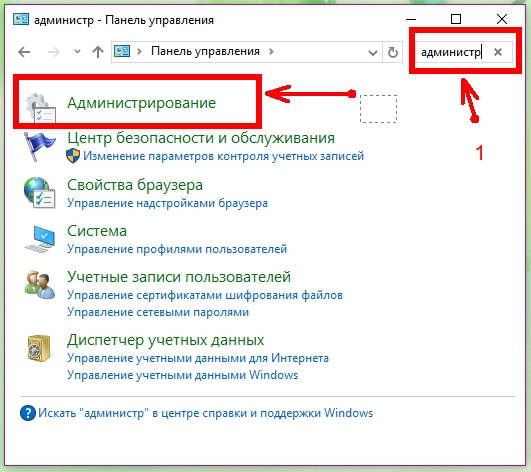Clear the search field with the X button
Image resolution: width=531 pixels, height=472 pixels.
coord(498,52)
